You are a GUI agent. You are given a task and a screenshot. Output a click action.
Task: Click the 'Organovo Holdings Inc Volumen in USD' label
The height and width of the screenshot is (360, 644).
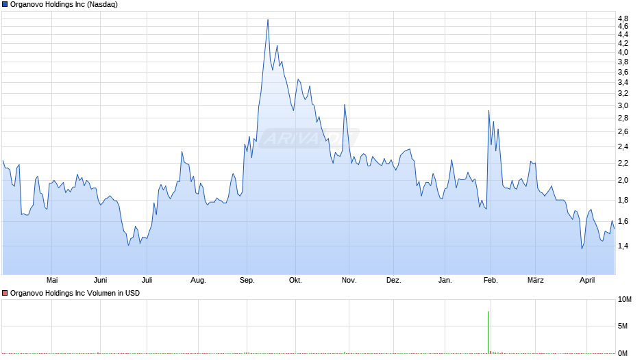pos(75,293)
